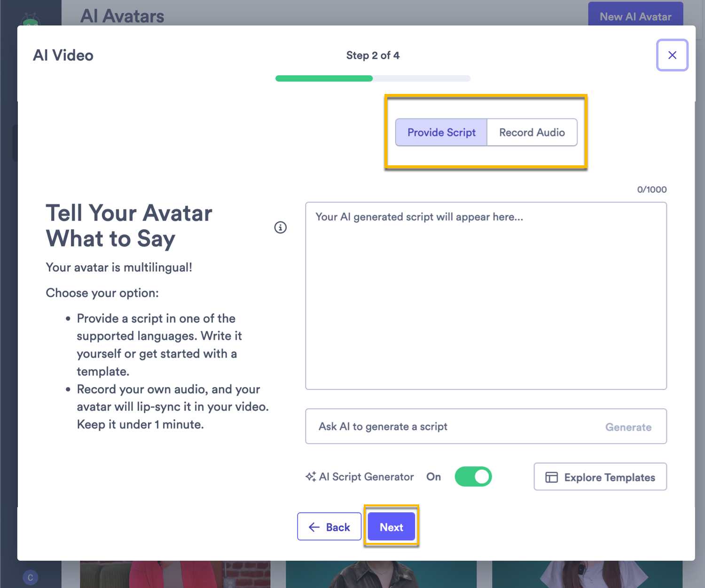Image resolution: width=705 pixels, height=588 pixels.
Task: Open Explore Templates
Action: tap(600, 477)
